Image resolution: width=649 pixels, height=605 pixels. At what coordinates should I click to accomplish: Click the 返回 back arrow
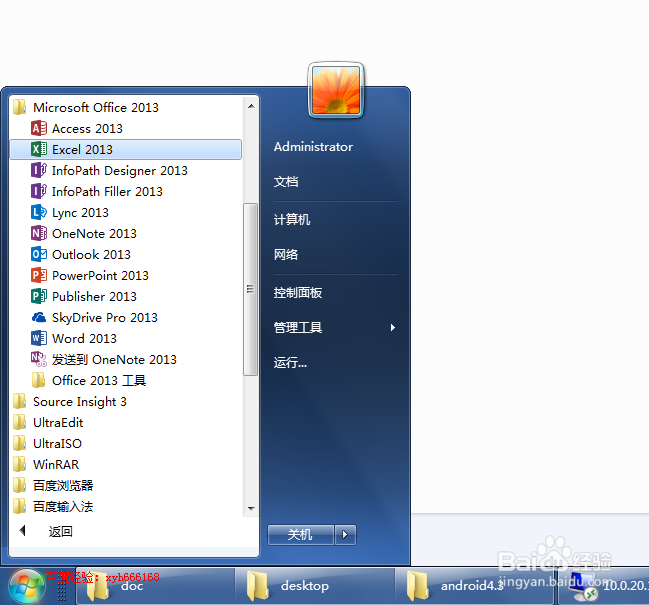pos(23,531)
